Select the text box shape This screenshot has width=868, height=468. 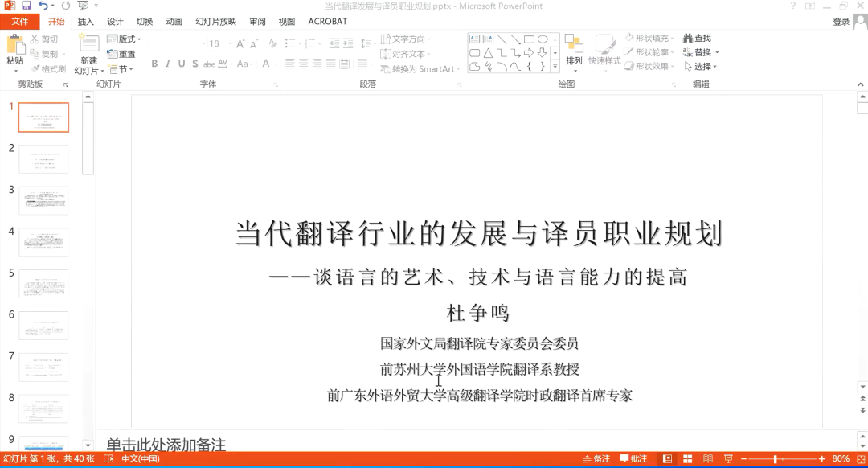coord(474,39)
